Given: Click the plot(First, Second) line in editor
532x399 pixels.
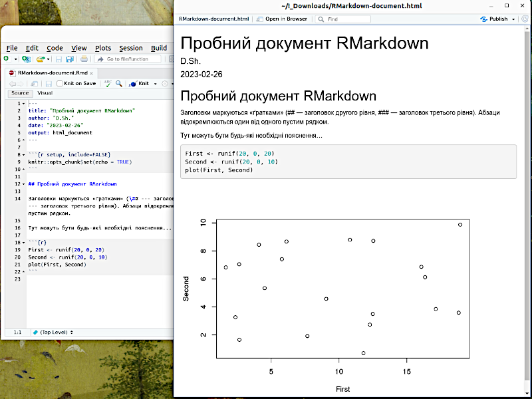Looking at the screenshot, I should 57,264.
